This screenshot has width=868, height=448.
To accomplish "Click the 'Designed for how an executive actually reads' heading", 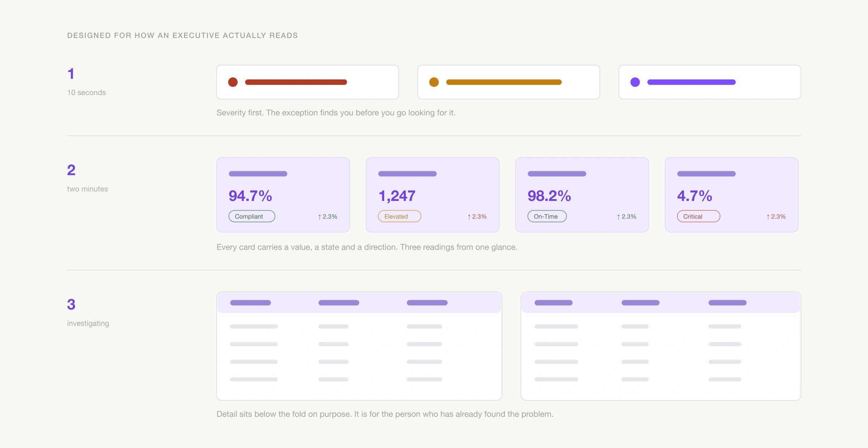I will point(182,35).
